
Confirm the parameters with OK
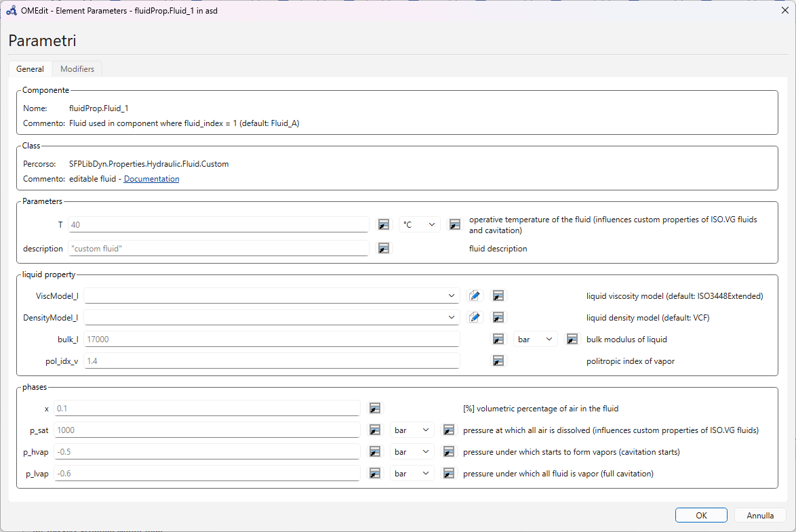(701, 515)
